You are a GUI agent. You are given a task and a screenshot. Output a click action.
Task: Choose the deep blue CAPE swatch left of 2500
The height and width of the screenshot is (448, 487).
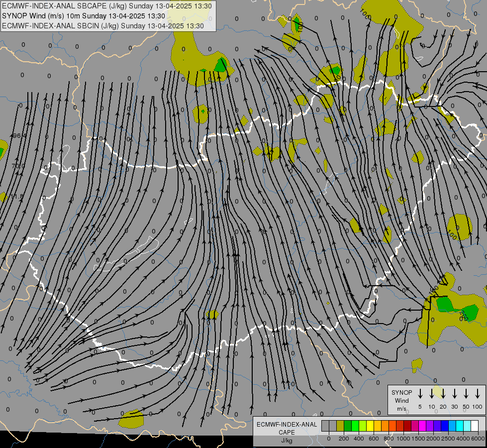click(444, 426)
